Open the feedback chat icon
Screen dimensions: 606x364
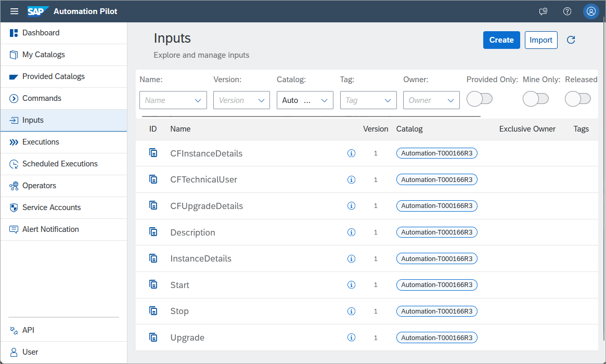coord(543,11)
